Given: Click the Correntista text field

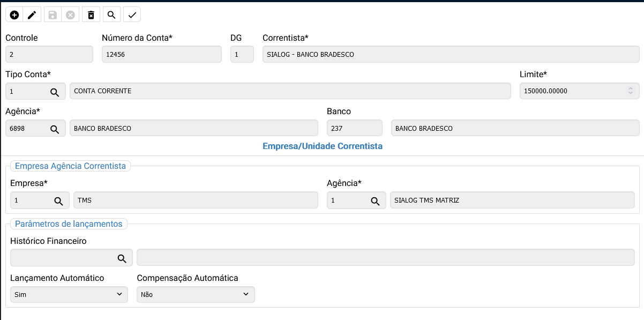Looking at the screenshot, I should point(450,54).
